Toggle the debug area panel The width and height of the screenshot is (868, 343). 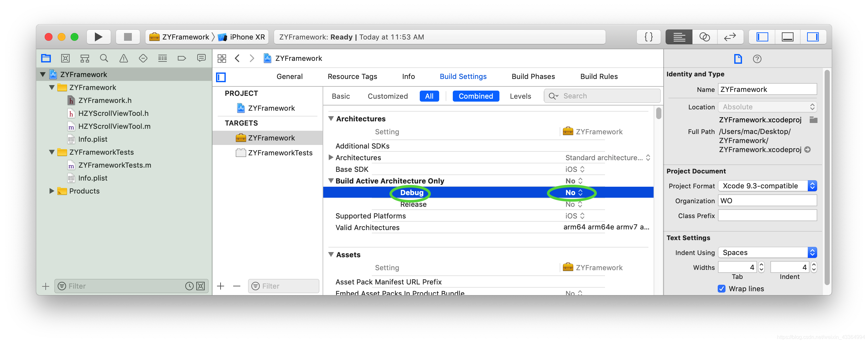[787, 37]
